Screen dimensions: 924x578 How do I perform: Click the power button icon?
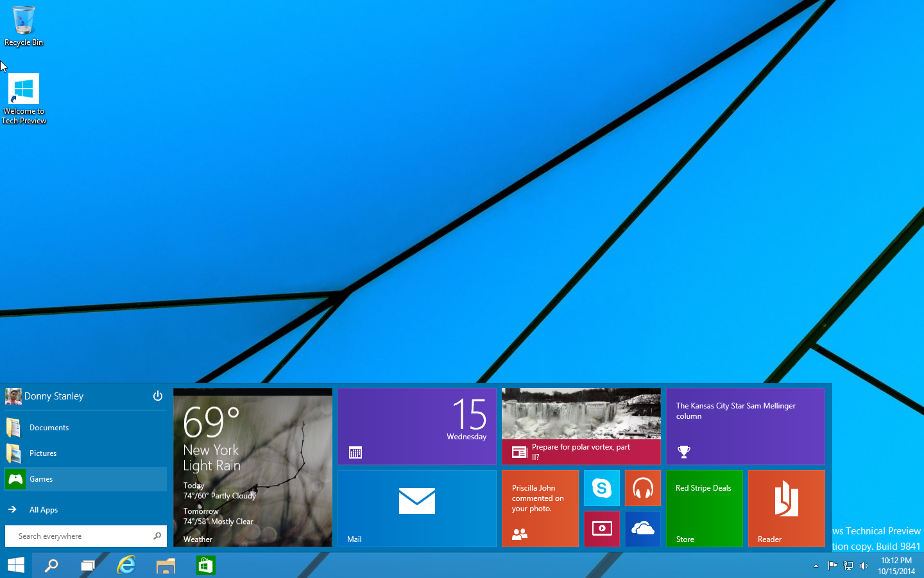click(x=158, y=396)
